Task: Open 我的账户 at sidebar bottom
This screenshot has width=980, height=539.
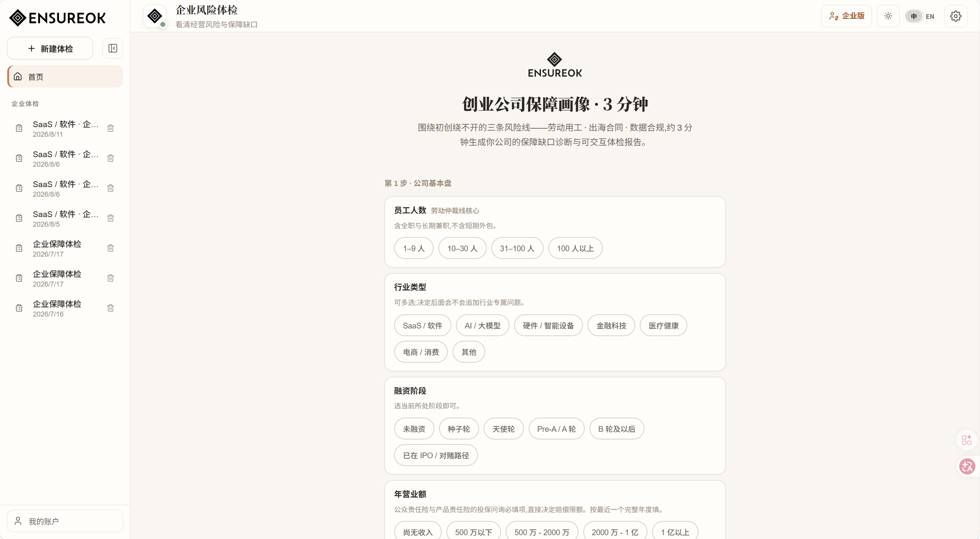Action: pos(65,521)
